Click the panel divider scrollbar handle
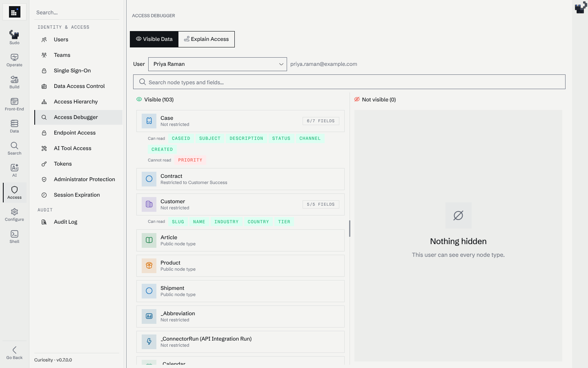The image size is (588, 368). (x=350, y=229)
